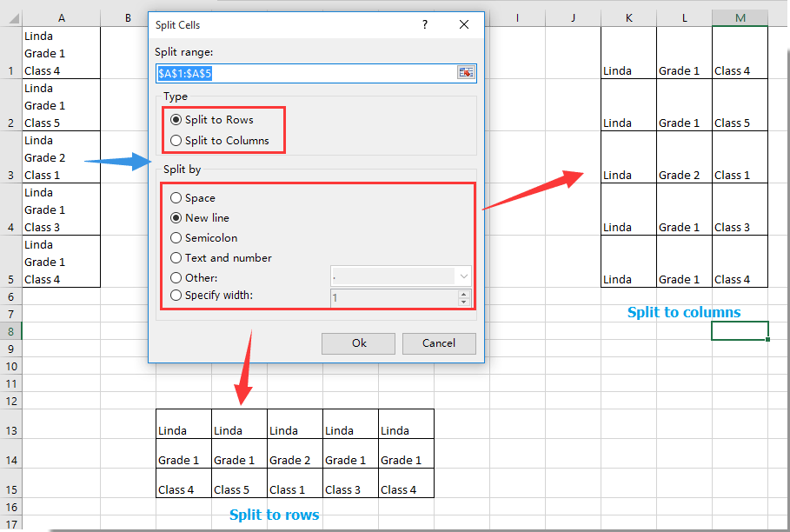Open the Split Cells help question mark

pos(425,25)
